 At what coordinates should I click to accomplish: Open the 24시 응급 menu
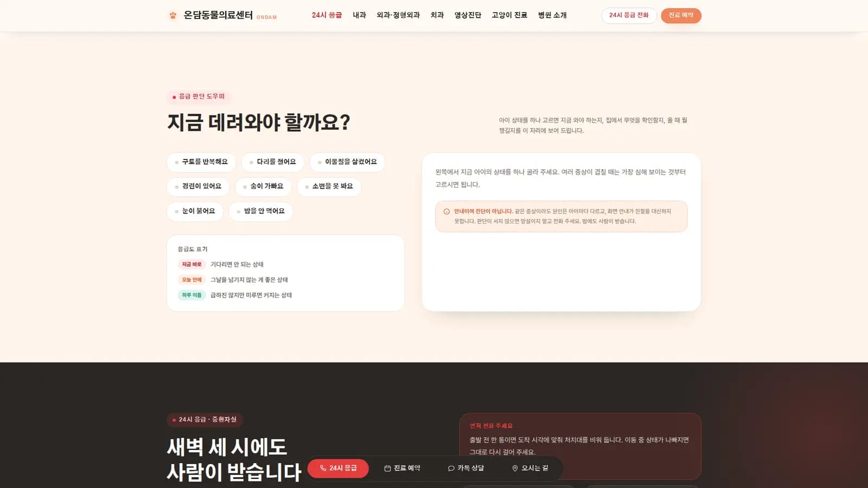[x=327, y=15]
